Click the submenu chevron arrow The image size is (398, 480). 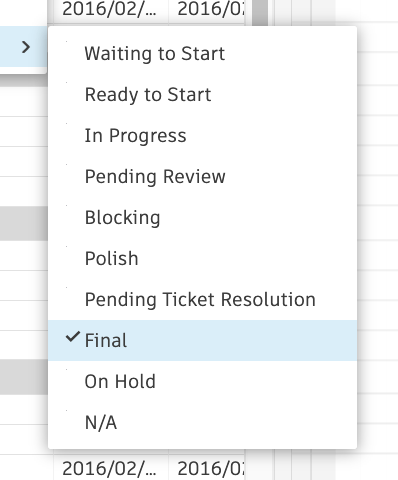click(26, 47)
